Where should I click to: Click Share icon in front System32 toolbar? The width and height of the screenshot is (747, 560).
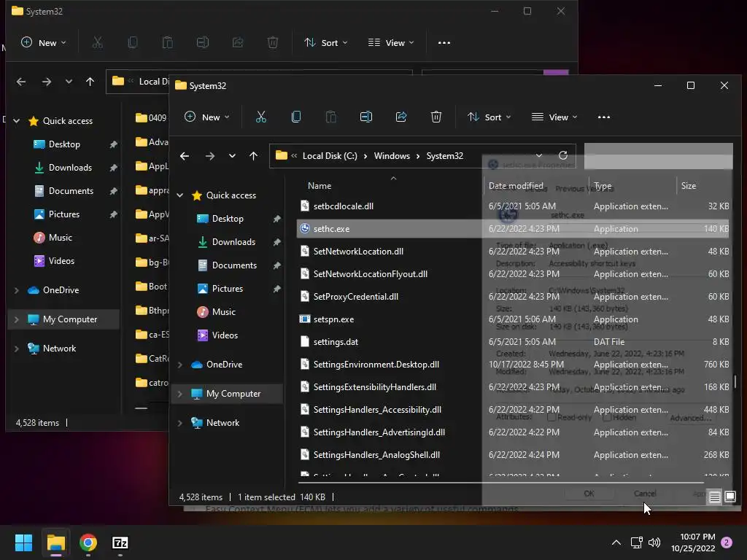click(x=401, y=117)
